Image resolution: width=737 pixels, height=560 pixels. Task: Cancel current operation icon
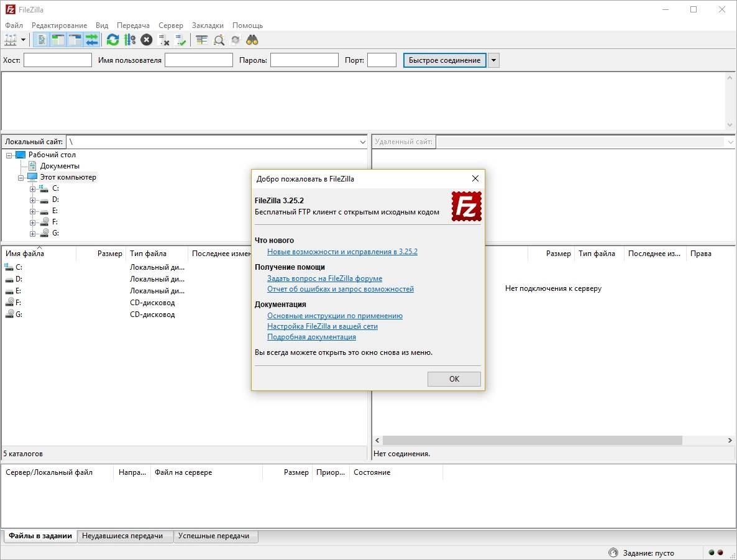(x=147, y=40)
